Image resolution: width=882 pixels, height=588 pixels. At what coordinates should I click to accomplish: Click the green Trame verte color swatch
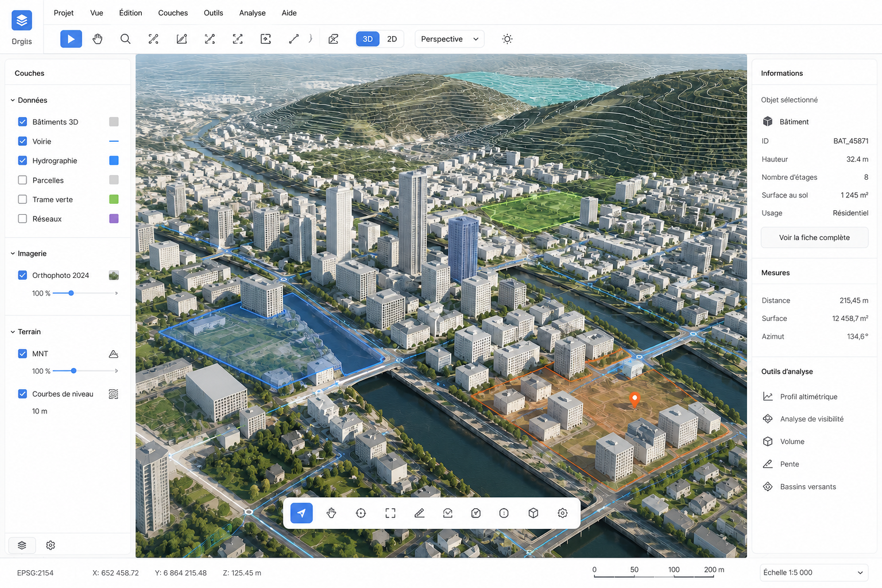coord(114,199)
